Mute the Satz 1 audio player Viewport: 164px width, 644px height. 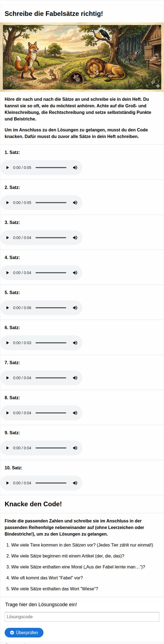(x=75, y=168)
